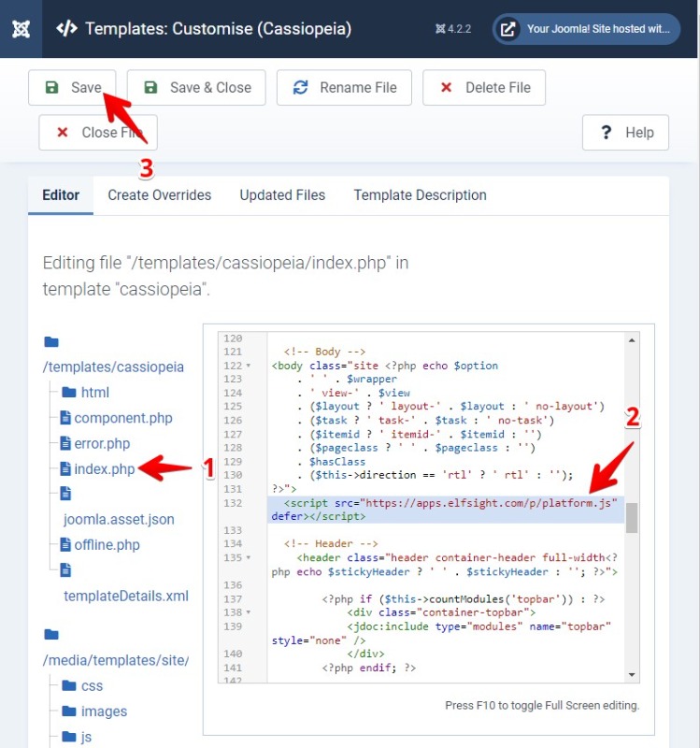Collapse the /templates/cassiopeia folder
This screenshot has width=700, height=748.
pos(113,367)
